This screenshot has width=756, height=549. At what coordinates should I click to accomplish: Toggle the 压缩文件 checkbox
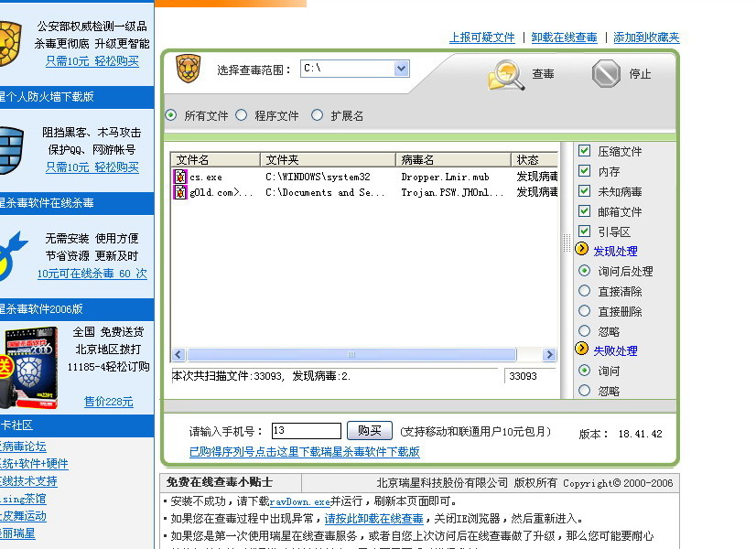[584, 151]
